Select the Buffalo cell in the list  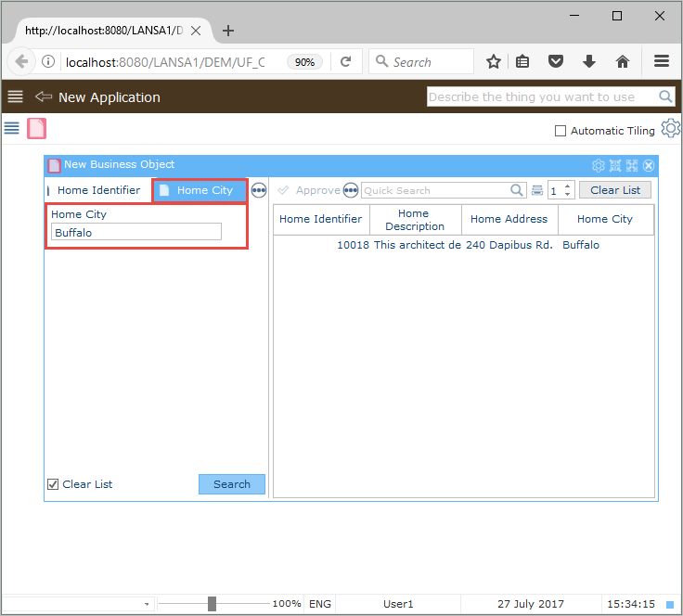(x=581, y=245)
